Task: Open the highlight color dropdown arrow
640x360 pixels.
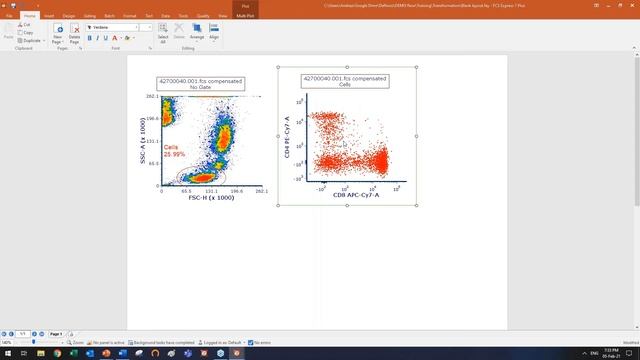Action: click(134, 38)
